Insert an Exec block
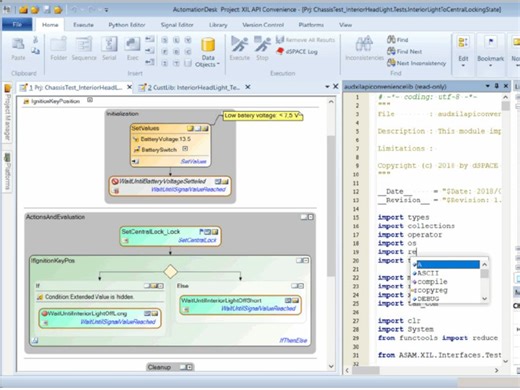 pyautogui.click(x=132, y=49)
